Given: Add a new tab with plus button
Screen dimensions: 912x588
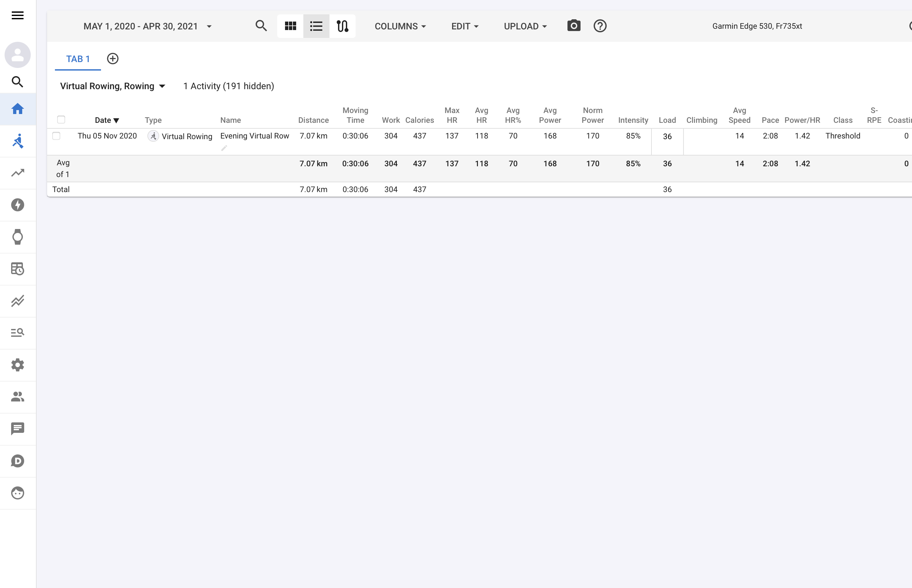Looking at the screenshot, I should click(113, 59).
